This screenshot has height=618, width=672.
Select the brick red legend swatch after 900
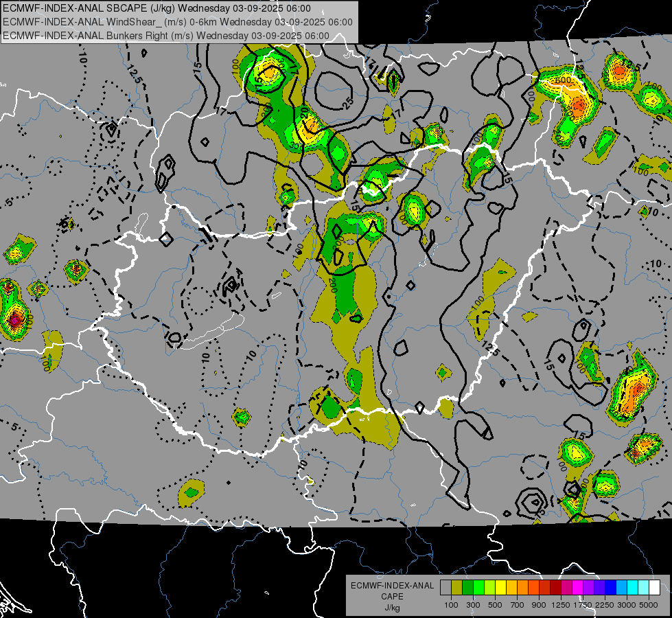[x=545, y=587]
